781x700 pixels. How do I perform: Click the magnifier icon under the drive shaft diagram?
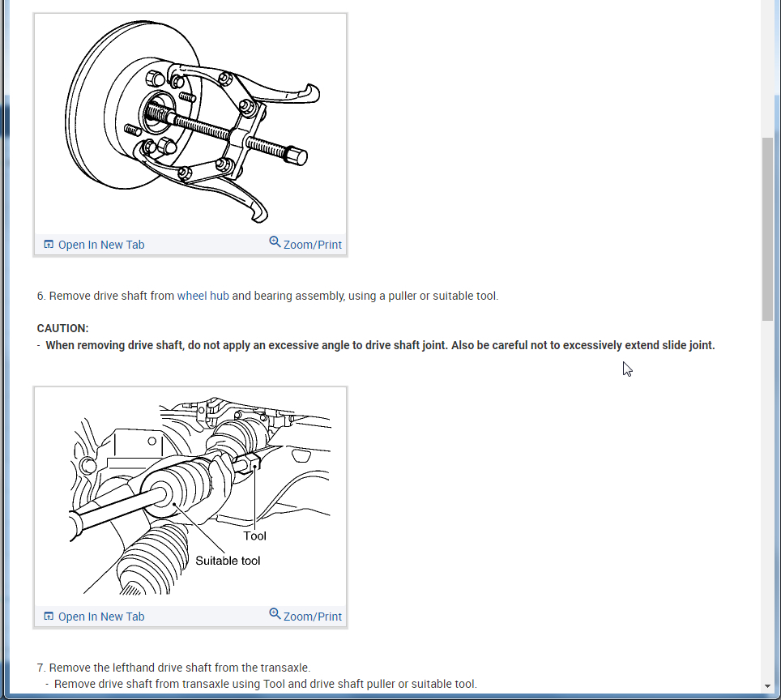[x=275, y=614]
